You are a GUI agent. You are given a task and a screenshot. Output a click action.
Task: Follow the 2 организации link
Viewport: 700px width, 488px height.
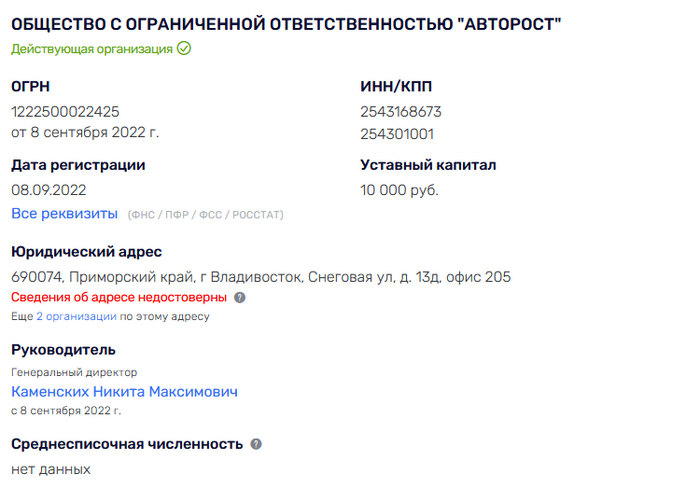pyautogui.click(x=77, y=316)
